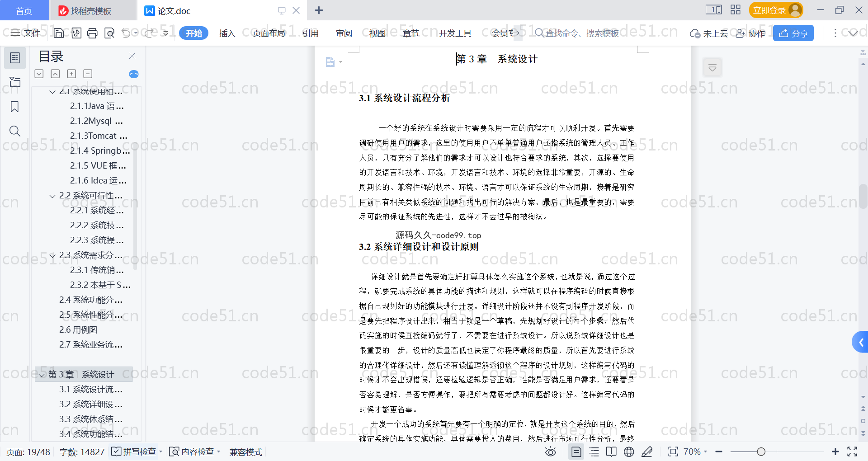Viewport: 868px width, 461px height.
Task: Collapse the 2.3 系统需求分 outline node
Action: coord(52,255)
